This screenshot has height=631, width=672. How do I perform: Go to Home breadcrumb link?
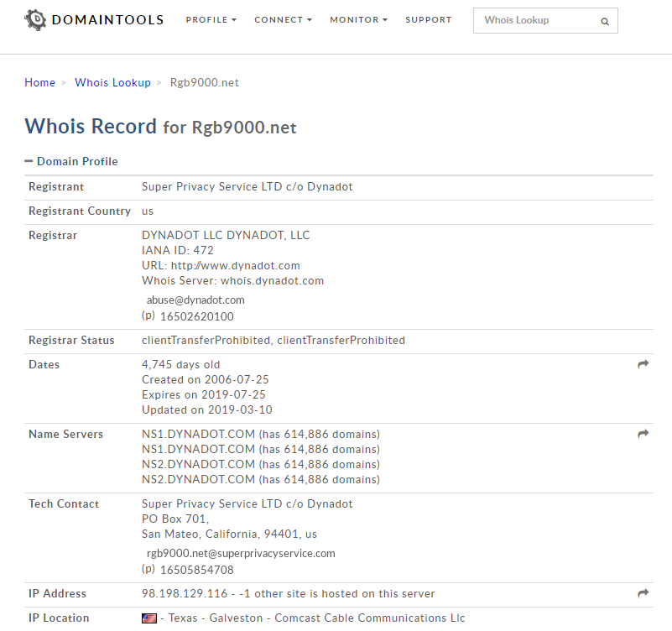pyautogui.click(x=40, y=82)
